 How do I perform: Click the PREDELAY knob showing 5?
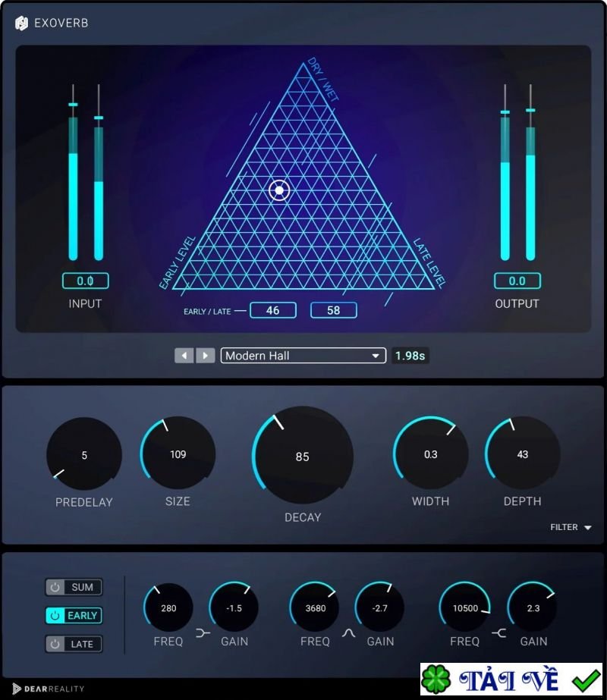point(84,454)
